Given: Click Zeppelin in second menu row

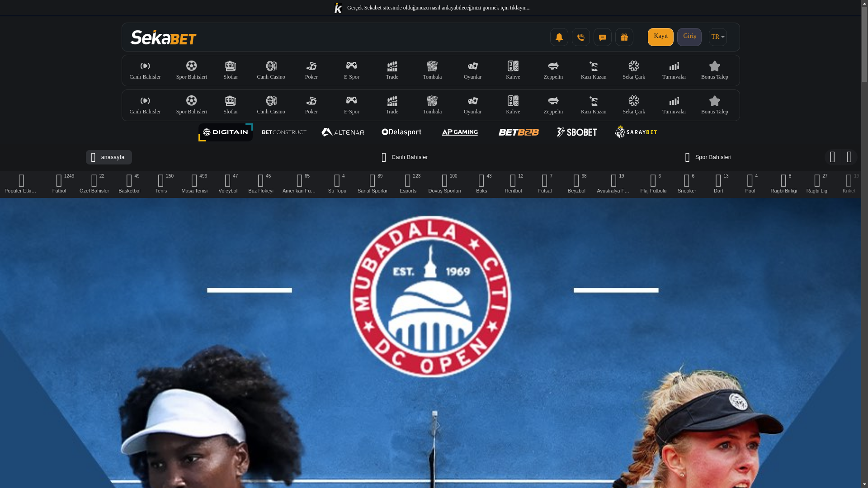Looking at the screenshot, I should [553, 105].
